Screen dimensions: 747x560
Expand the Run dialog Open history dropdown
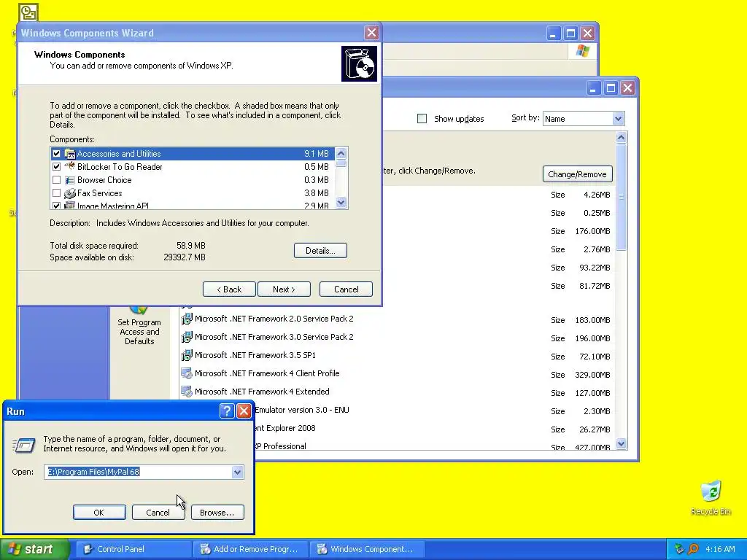coord(237,472)
